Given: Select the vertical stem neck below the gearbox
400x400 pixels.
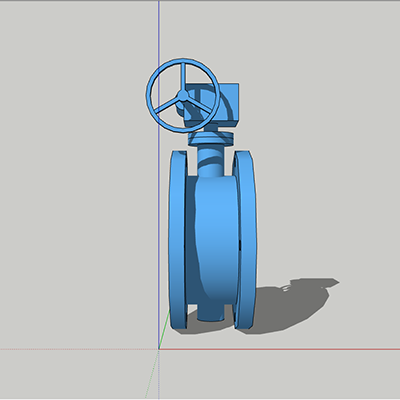Looking at the screenshot, I should tap(210, 160).
